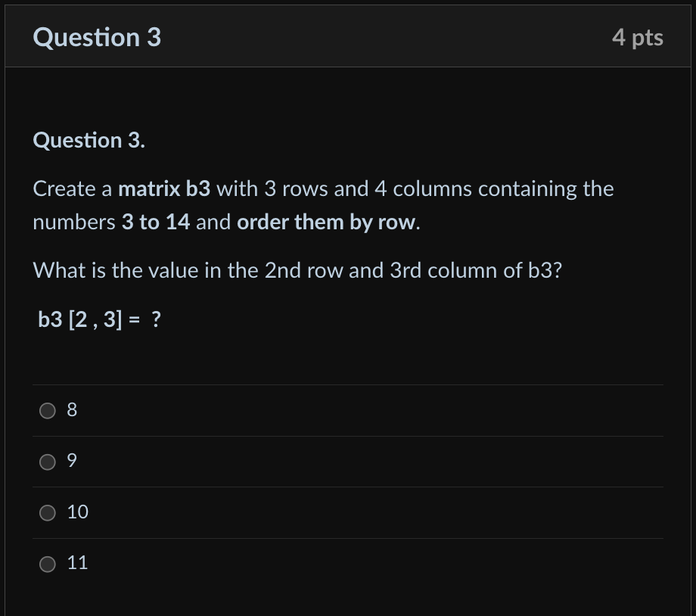
Task: Click the radio button next to 11
Action: click(x=47, y=563)
